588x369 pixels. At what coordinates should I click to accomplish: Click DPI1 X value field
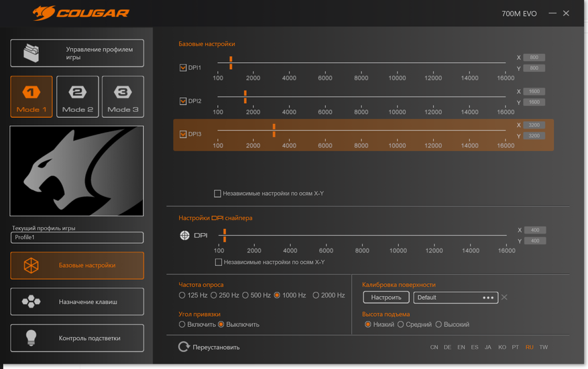(534, 58)
